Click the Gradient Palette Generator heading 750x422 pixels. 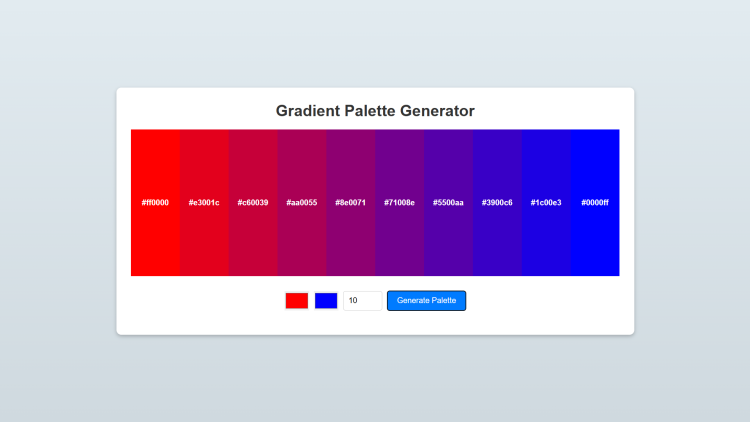[375, 111]
